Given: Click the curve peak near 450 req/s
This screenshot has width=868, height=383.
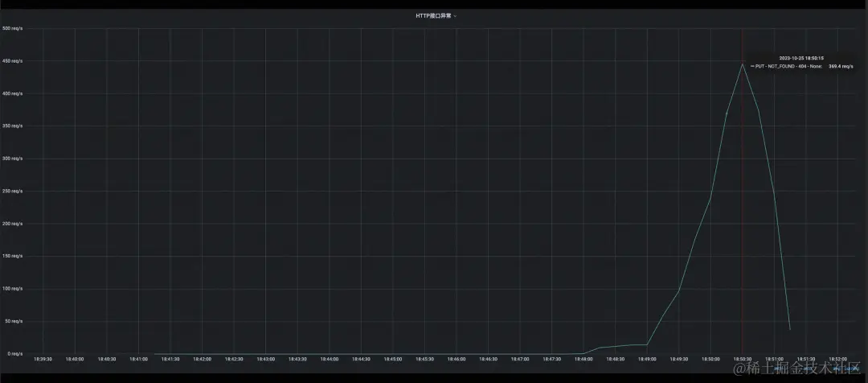Looking at the screenshot, I should (x=742, y=64).
